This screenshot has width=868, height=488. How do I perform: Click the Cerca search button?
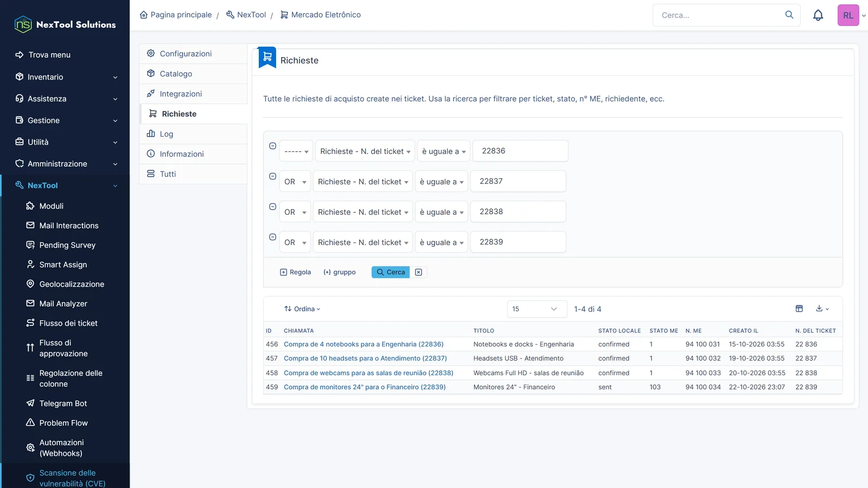(391, 272)
